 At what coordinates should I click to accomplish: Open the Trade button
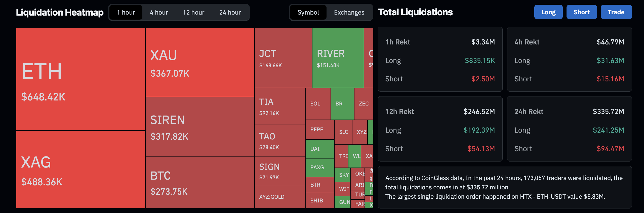tap(616, 12)
